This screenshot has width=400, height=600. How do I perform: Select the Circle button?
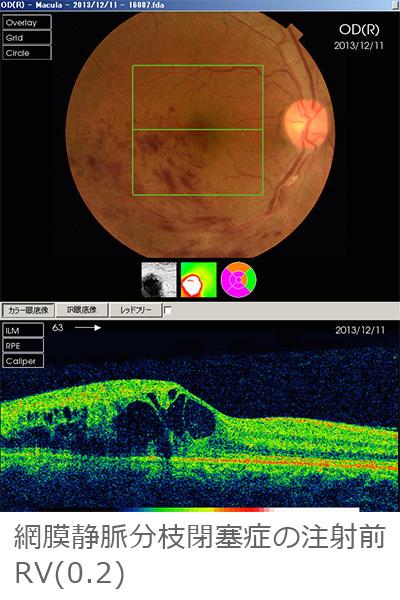tap(27, 53)
